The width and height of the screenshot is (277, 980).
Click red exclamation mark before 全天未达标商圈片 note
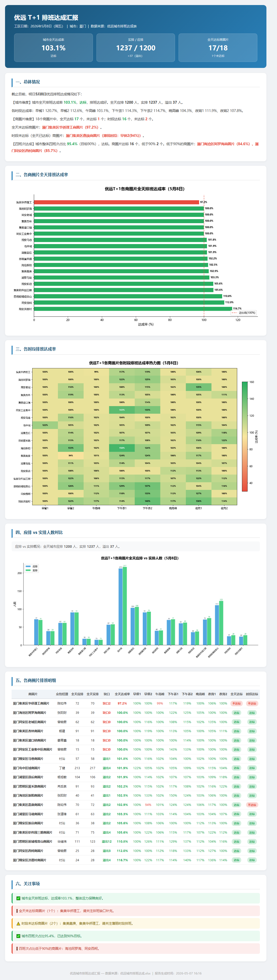(17, 911)
